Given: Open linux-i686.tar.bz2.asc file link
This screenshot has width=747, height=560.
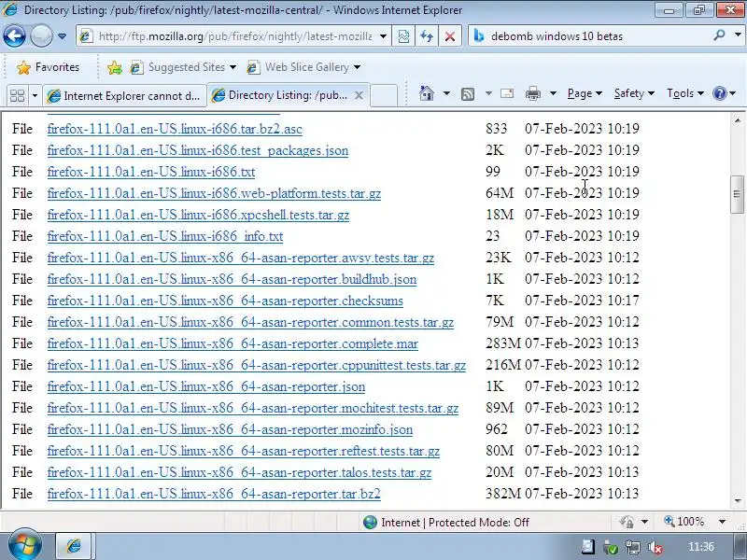Looking at the screenshot, I should tap(175, 129).
